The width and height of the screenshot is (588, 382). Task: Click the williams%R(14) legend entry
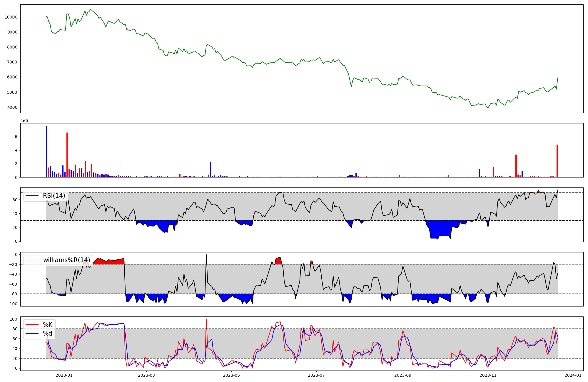(x=66, y=260)
